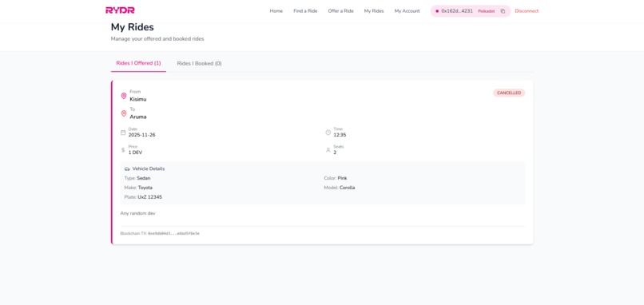
Task: Click the Polkadot network label
Action: coord(487,11)
